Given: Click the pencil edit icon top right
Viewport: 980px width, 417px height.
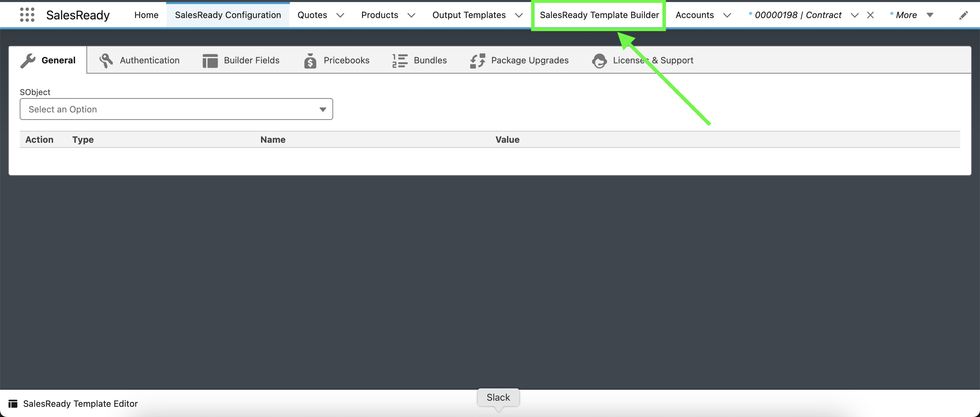Looking at the screenshot, I should pyautogui.click(x=964, y=15).
